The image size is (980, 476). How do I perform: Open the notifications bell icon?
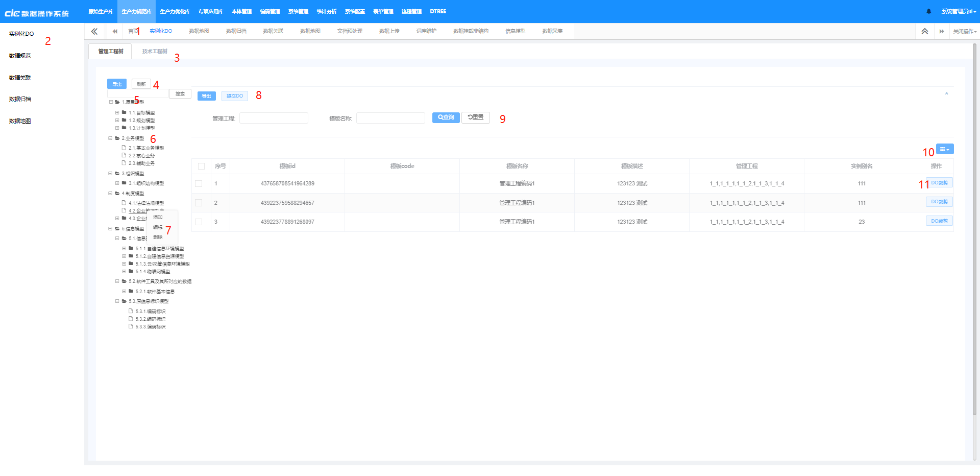[928, 11]
